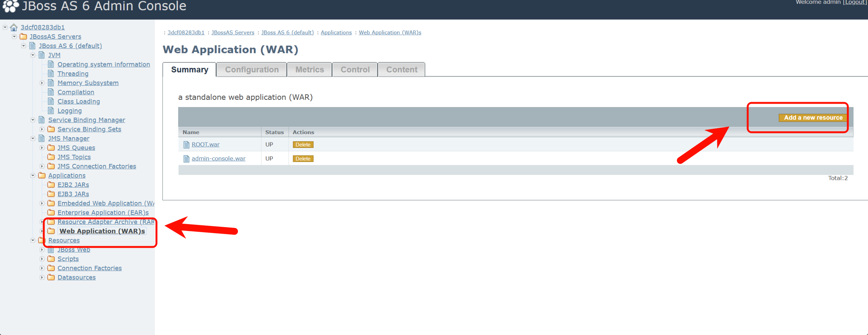Click the document icon beside ROOT.war
The image size is (868, 335).
coord(186,145)
